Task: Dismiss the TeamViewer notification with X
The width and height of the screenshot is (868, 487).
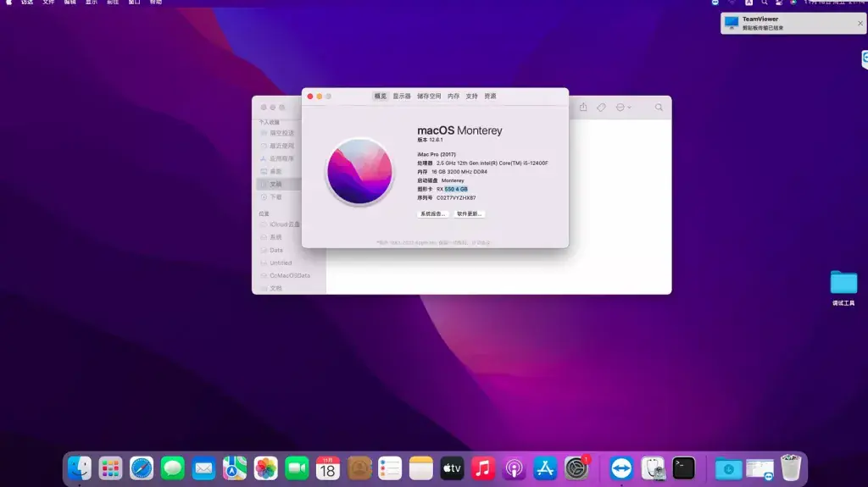Action: (860, 23)
